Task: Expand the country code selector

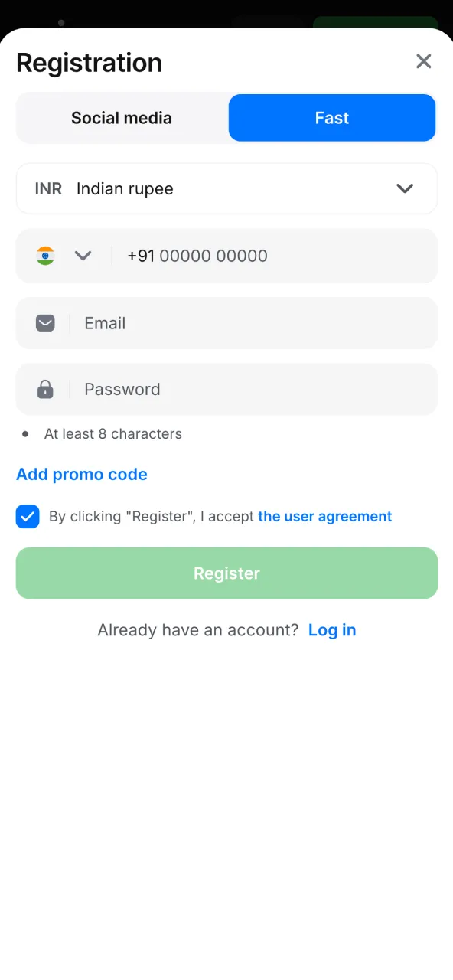Action: point(83,255)
